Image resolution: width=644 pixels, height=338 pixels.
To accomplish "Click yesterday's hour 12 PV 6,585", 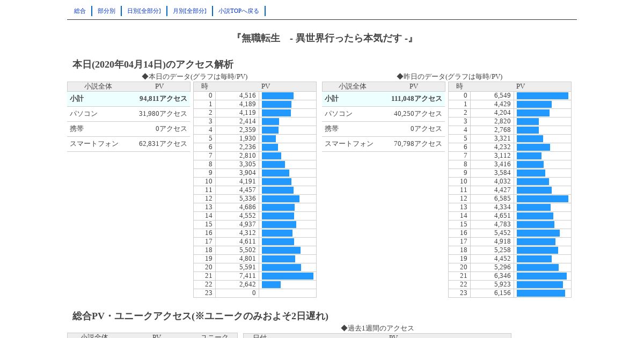I will click(x=502, y=199).
